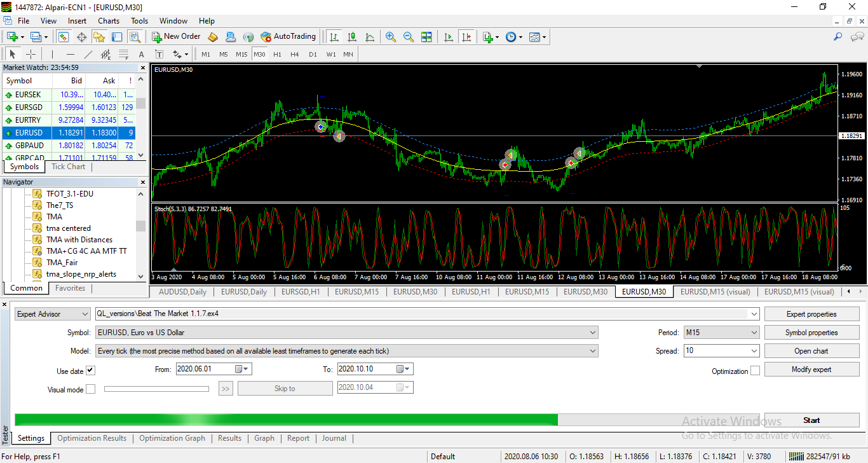Open the Period M15 dropdown
The height and width of the screenshot is (463, 868).
(721, 332)
